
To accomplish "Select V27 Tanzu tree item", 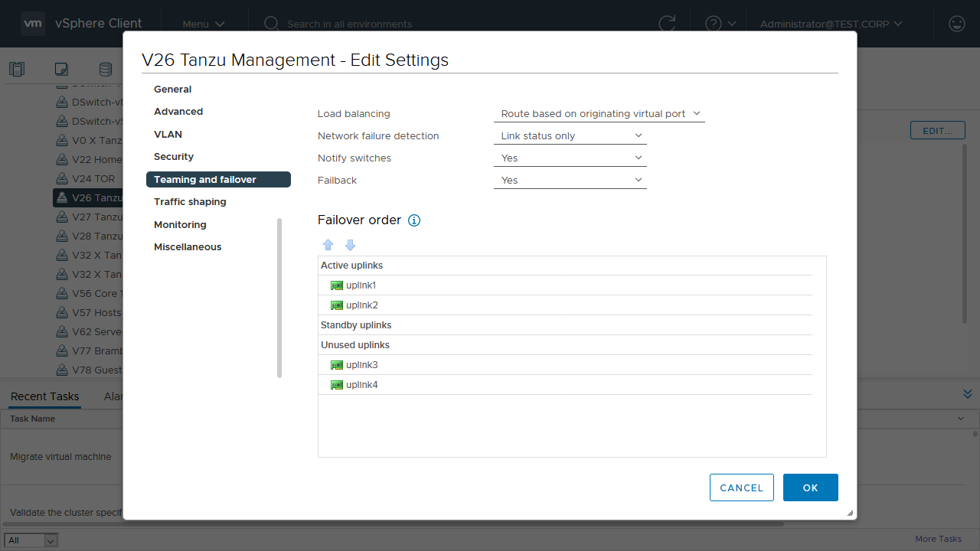I will tap(87, 217).
